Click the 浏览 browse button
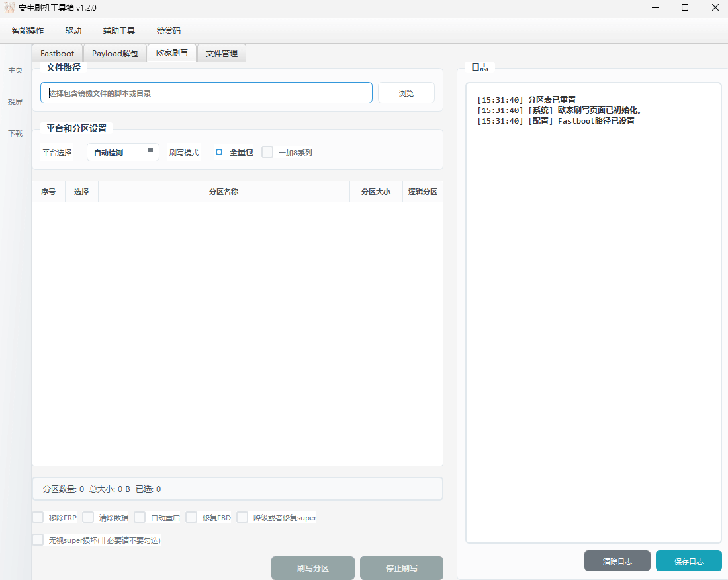 (406, 93)
